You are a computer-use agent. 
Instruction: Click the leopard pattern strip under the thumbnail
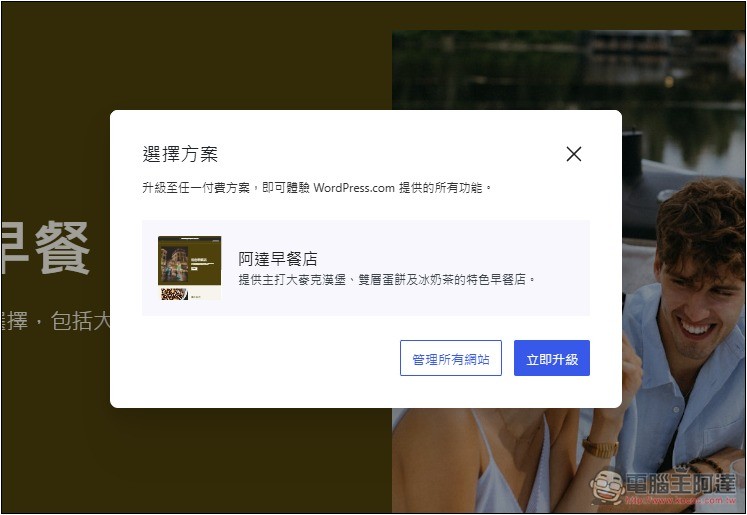176,294
